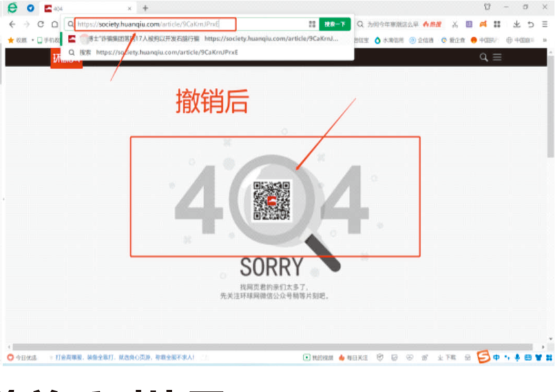555x392 pixels.
Task: Click the Sogou keyboard icon
Action: pos(528,358)
